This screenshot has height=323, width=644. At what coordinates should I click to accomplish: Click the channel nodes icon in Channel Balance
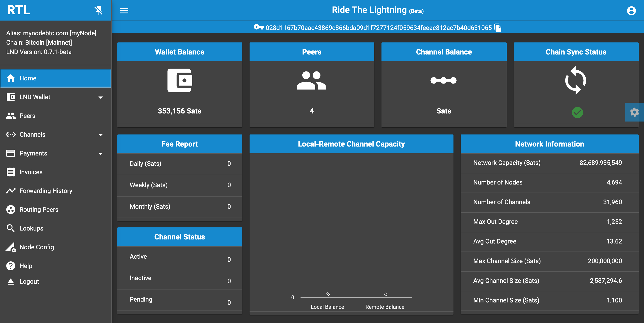tap(443, 80)
